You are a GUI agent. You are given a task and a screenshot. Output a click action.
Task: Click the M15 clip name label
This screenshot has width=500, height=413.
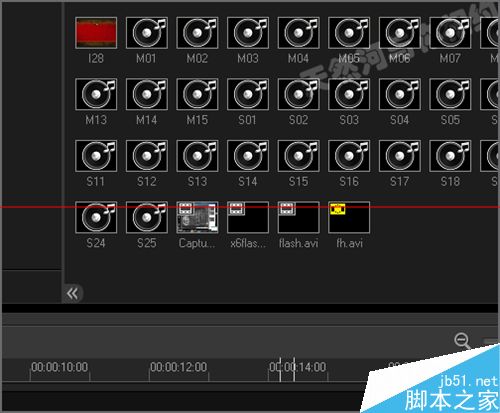point(197,120)
